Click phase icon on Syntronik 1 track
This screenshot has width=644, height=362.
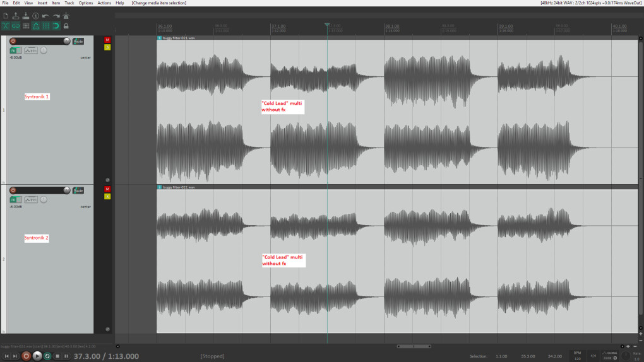point(107,180)
